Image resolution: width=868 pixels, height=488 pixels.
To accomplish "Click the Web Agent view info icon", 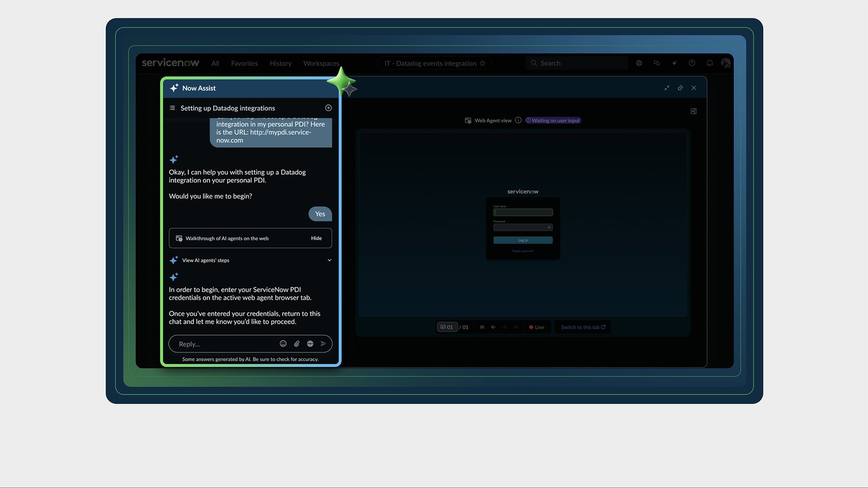I will [518, 120].
